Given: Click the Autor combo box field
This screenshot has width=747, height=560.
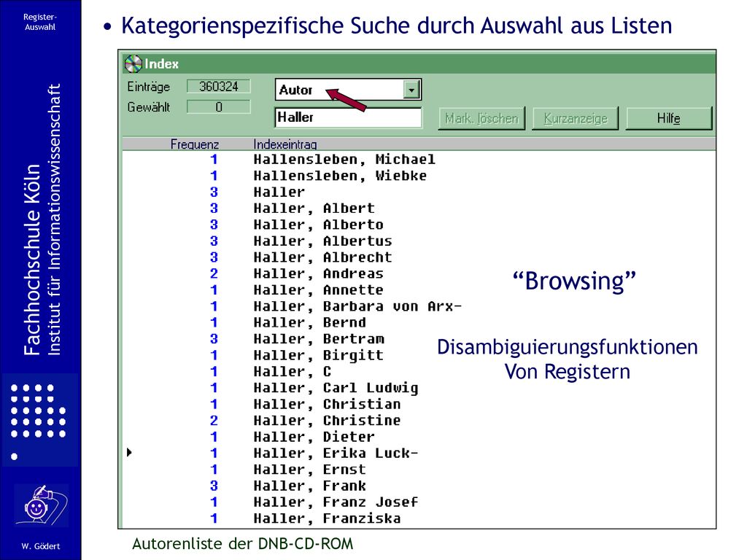Looking at the screenshot, I should coord(348,90).
